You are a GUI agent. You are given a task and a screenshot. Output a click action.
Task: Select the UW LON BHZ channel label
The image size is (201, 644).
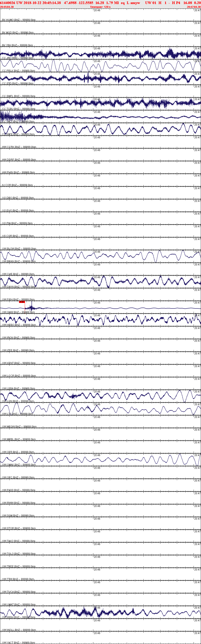pyautogui.click(x=18, y=401)
